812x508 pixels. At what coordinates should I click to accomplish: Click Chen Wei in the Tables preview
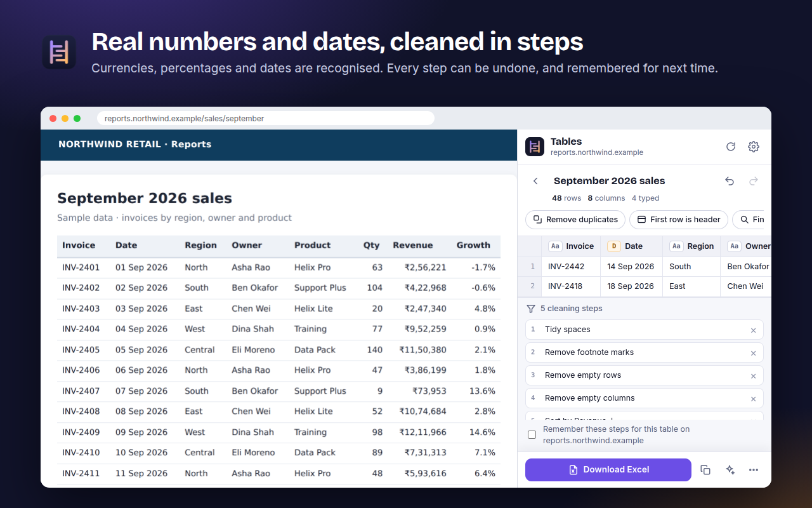[745, 286]
